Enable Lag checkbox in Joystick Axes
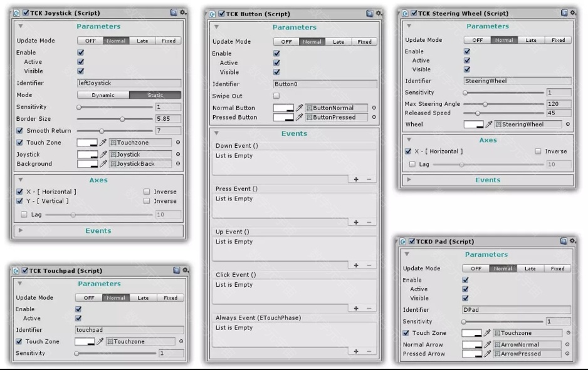Viewport: 588px width, 370px height. coord(24,214)
